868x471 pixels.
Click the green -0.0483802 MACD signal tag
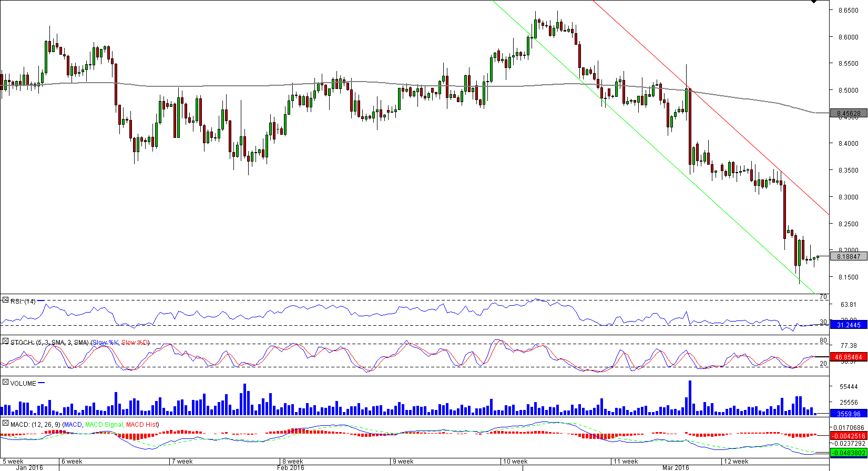pos(848,453)
